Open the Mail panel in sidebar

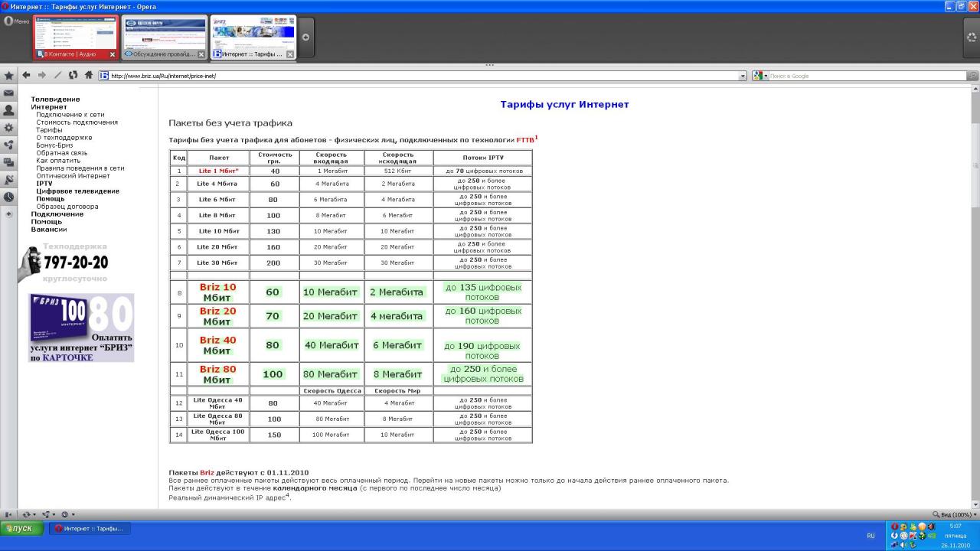pos(8,93)
